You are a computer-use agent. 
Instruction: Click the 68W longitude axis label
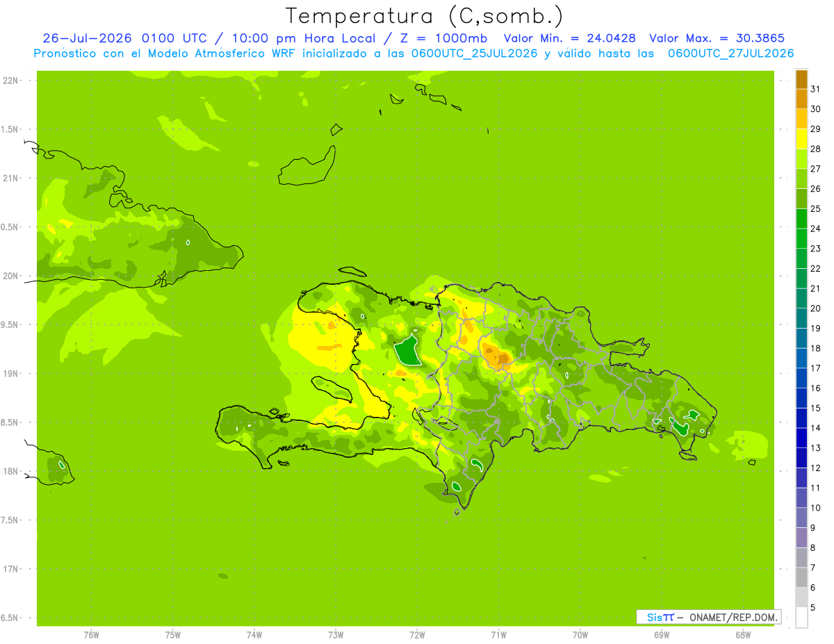click(743, 634)
